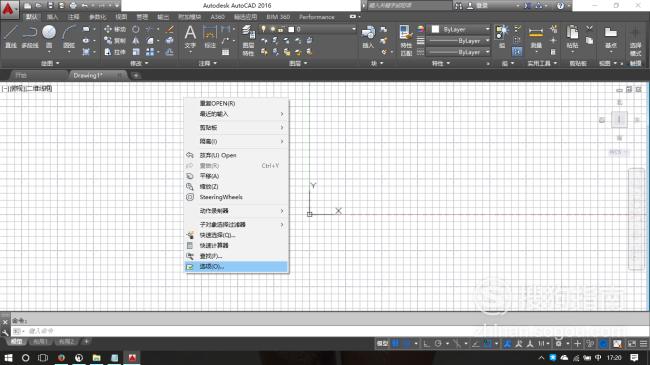
Task: Click the search keyword input box in title bar
Action: (x=410, y=5)
